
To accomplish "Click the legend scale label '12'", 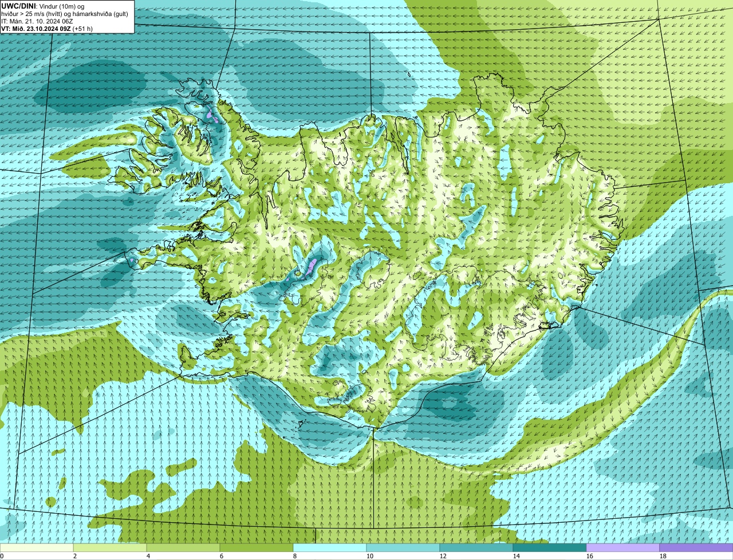I will tap(443, 556).
